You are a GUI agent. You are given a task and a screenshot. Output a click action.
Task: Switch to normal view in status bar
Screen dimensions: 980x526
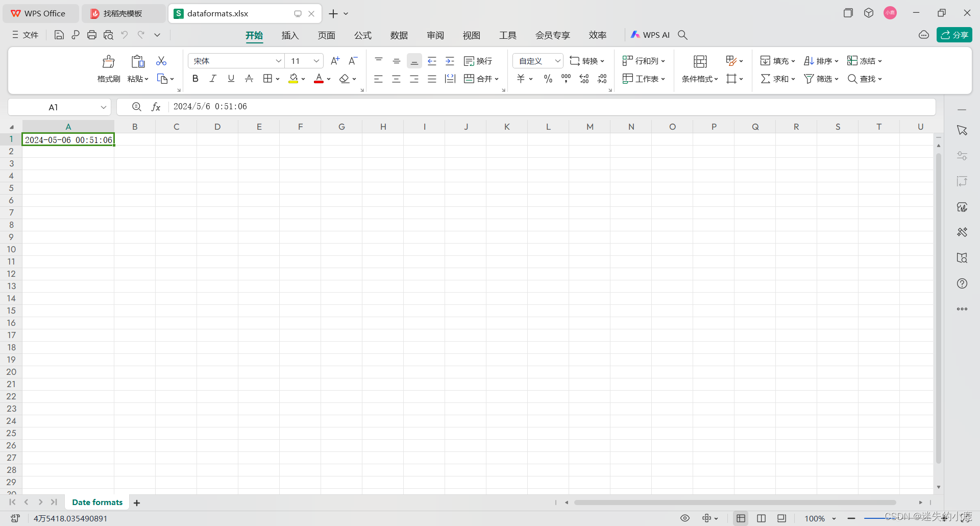(741, 518)
